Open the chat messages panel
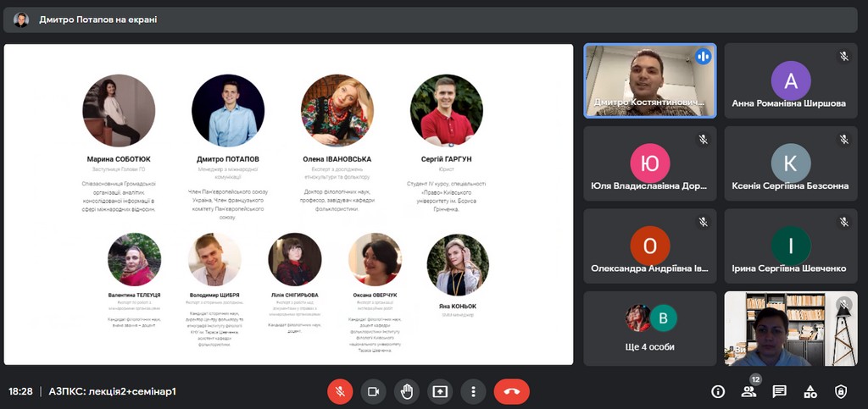The image size is (868, 409). [x=779, y=391]
